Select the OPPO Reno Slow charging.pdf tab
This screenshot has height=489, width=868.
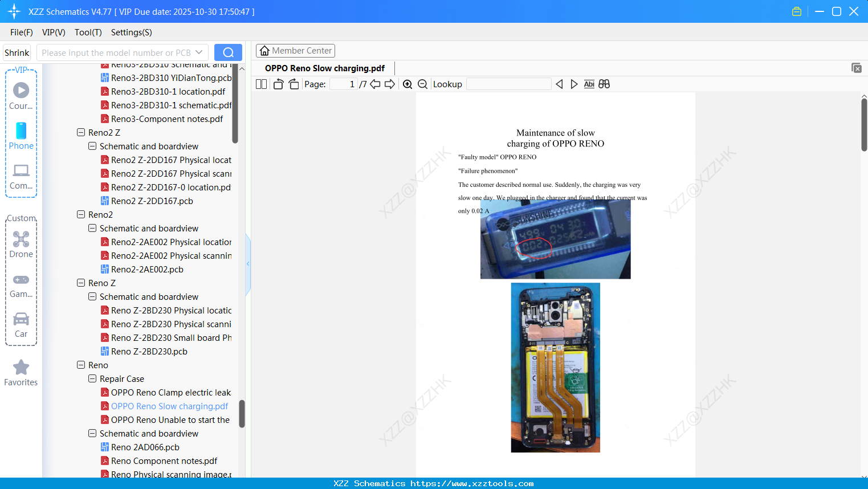point(325,68)
